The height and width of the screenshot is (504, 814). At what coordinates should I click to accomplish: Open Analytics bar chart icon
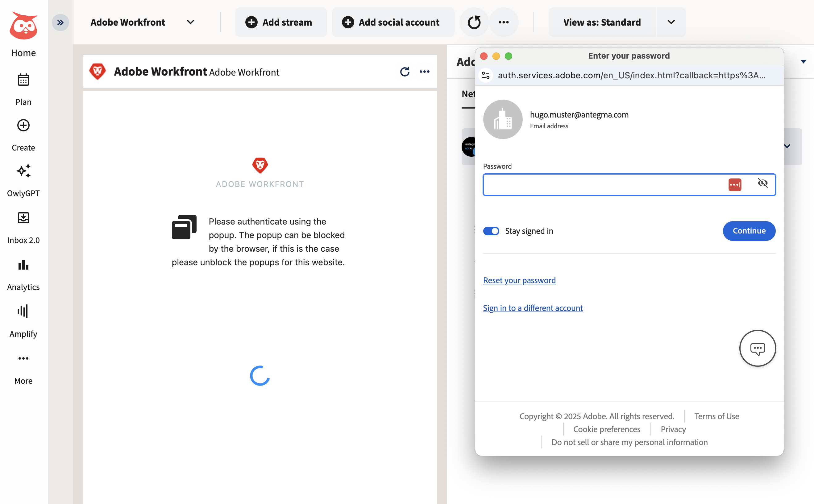click(x=23, y=265)
